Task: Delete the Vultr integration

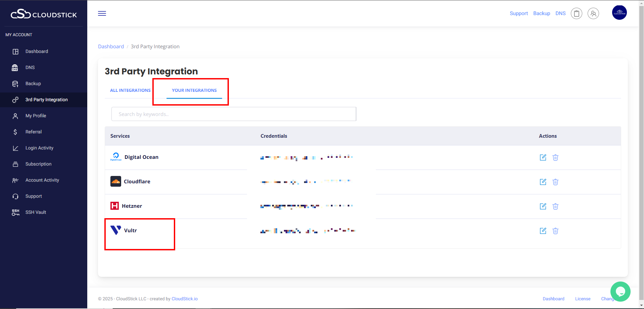Action: point(555,231)
